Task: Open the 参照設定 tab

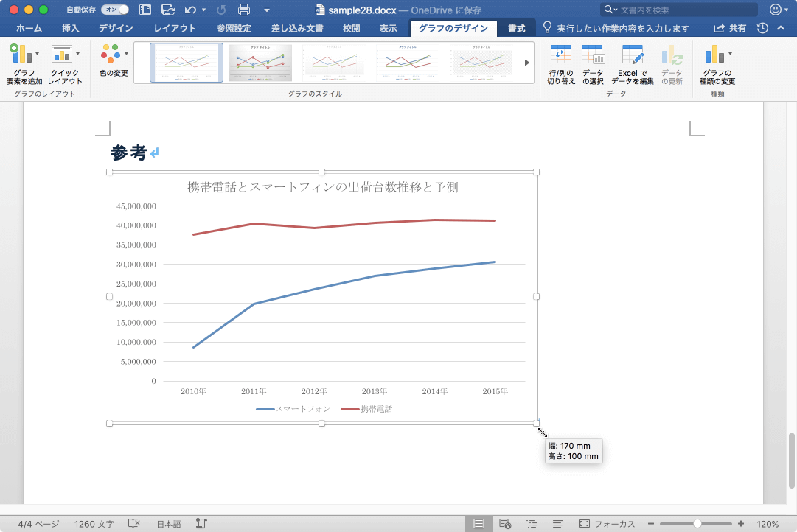Action: (234, 29)
